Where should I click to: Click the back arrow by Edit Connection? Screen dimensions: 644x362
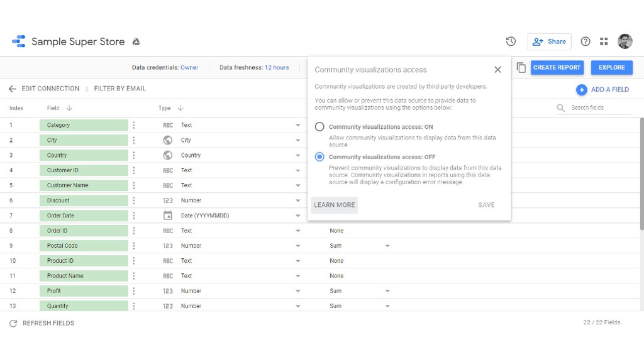[x=13, y=89]
